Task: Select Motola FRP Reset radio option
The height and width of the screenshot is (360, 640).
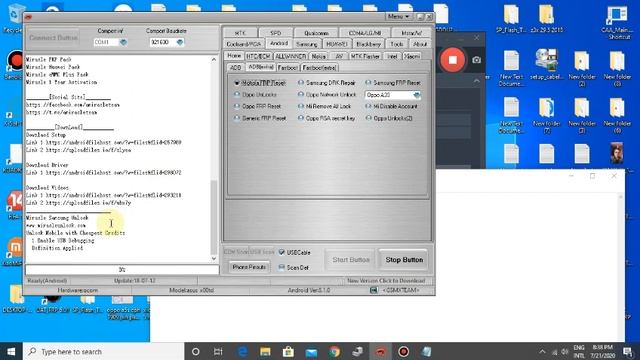Action: point(260,83)
